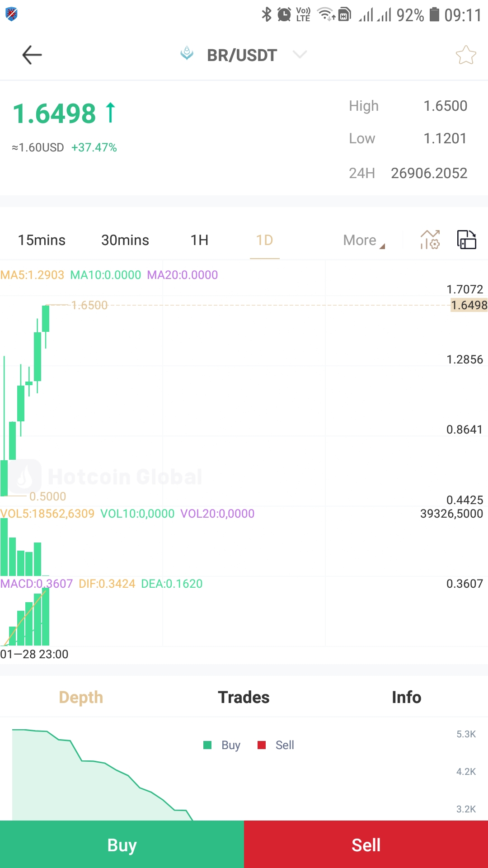
Task: Choose the 1H chart interval
Action: tap(199, 240)
